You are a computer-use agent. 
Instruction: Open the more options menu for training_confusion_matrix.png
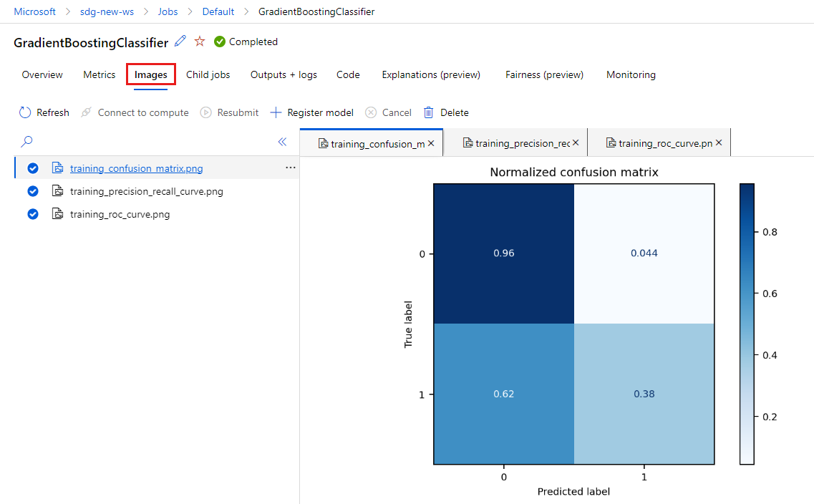(x=290, y=167)
